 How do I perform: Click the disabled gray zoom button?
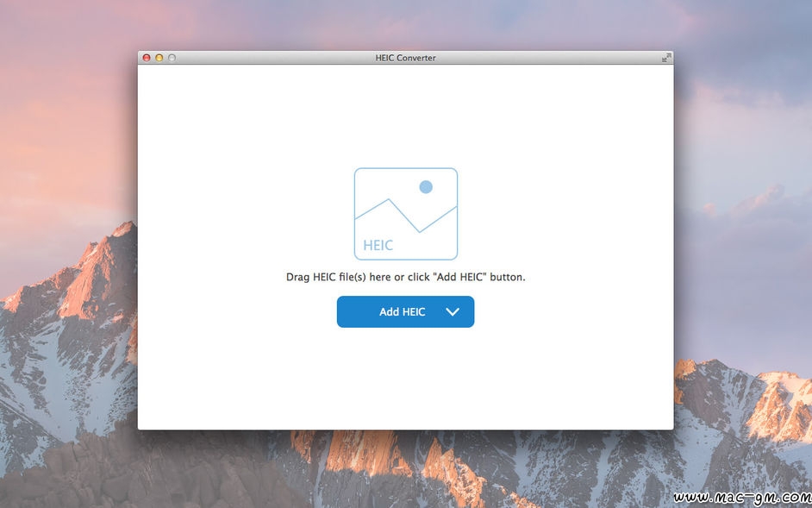tap(172, 58)
